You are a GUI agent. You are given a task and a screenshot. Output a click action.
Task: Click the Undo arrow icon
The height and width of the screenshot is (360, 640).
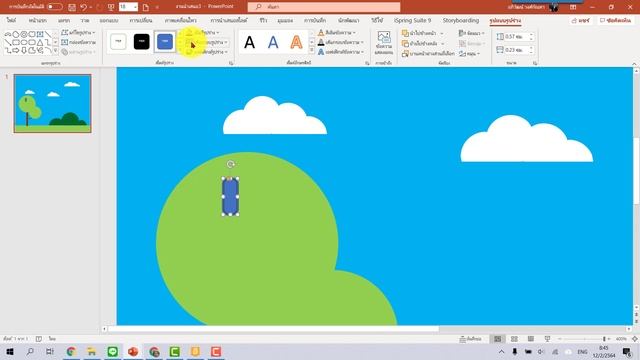84,7
